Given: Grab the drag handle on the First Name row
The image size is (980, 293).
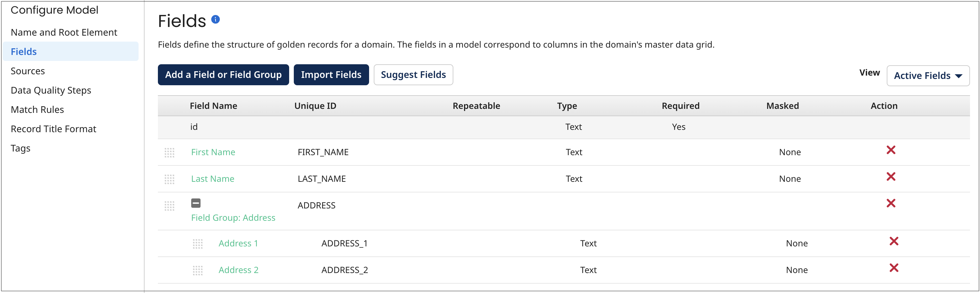Looking at the screenshot, I should click(170, 152).
